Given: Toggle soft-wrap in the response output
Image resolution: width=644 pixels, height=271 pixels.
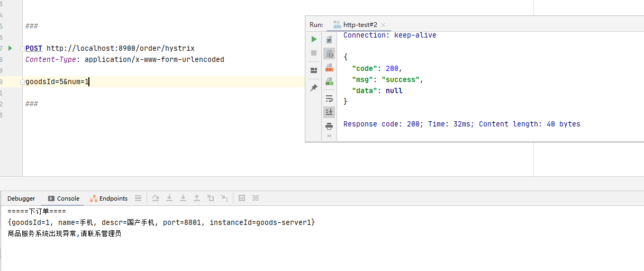Looking at the screenshot, I should (329, 98).
